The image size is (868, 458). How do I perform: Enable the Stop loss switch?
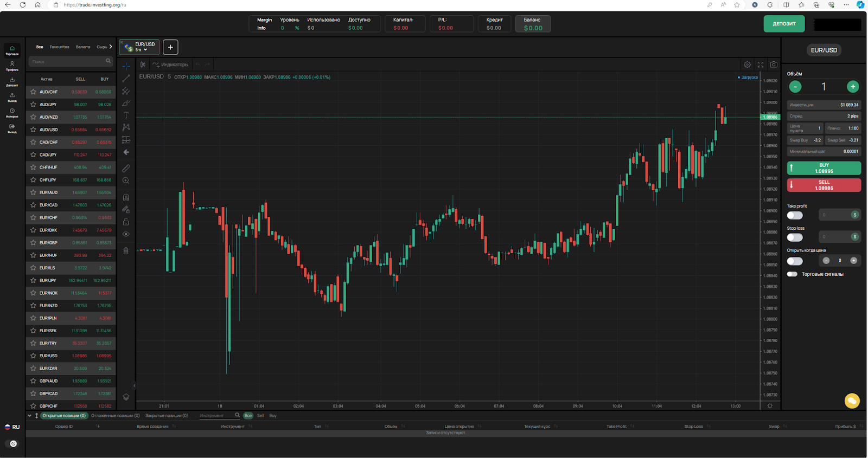pyautogui.click(x=795, y=237)
